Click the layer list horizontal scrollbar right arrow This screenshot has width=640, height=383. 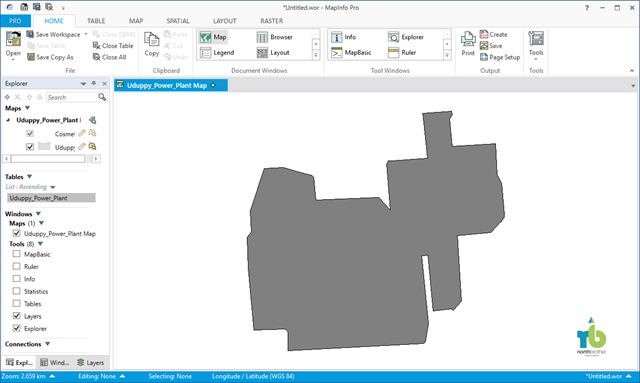[x=96, y=158]
